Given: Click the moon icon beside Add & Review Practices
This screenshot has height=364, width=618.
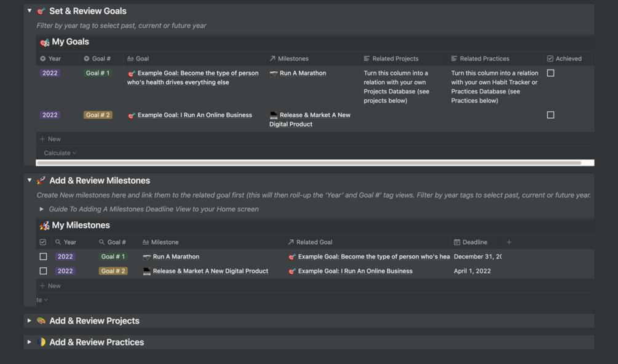Looking at the screenshot, I should [41, 342].
